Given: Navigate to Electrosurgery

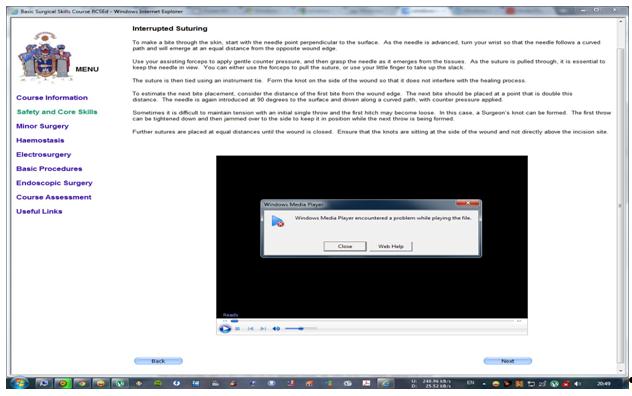Looking at the screenshot, I should click(44, 154).
